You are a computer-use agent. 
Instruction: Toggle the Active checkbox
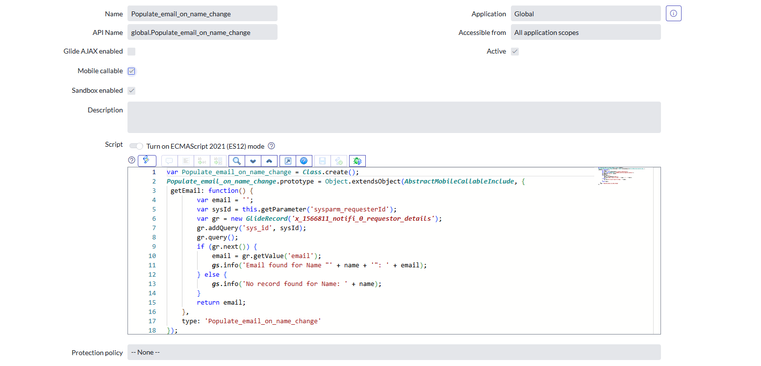(x=515, y=51)
